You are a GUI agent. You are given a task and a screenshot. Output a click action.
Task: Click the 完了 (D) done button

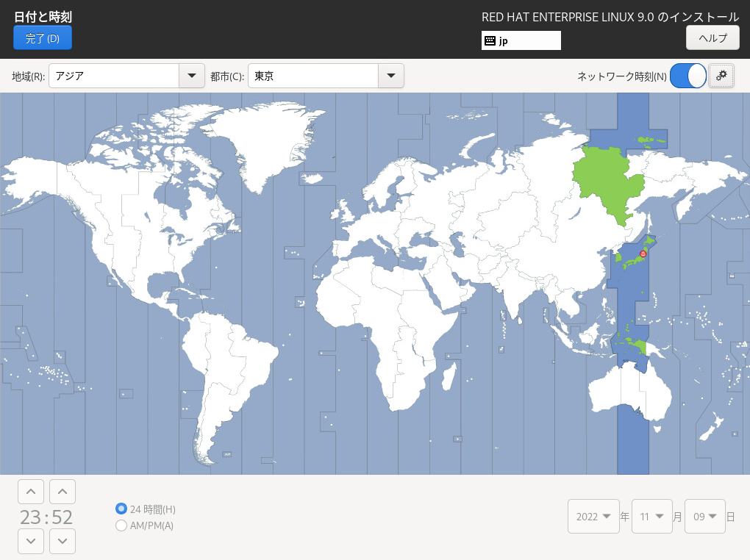click(x=43, y=37)
